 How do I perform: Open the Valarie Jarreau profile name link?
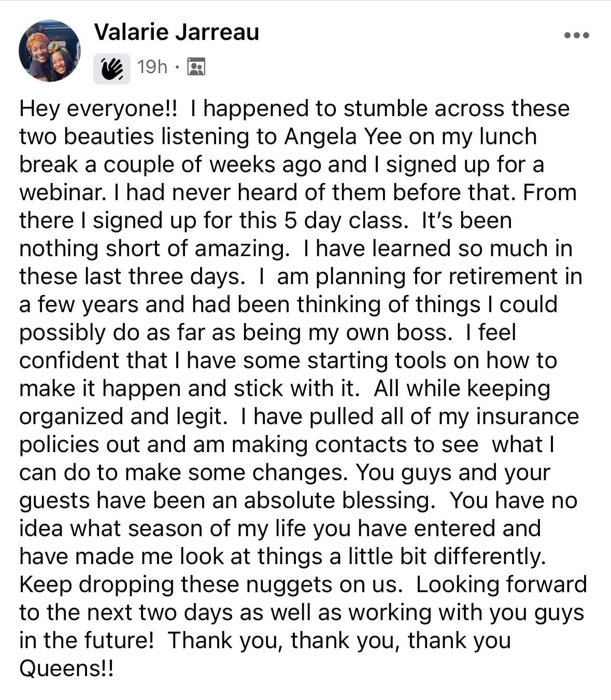(176, 32)
